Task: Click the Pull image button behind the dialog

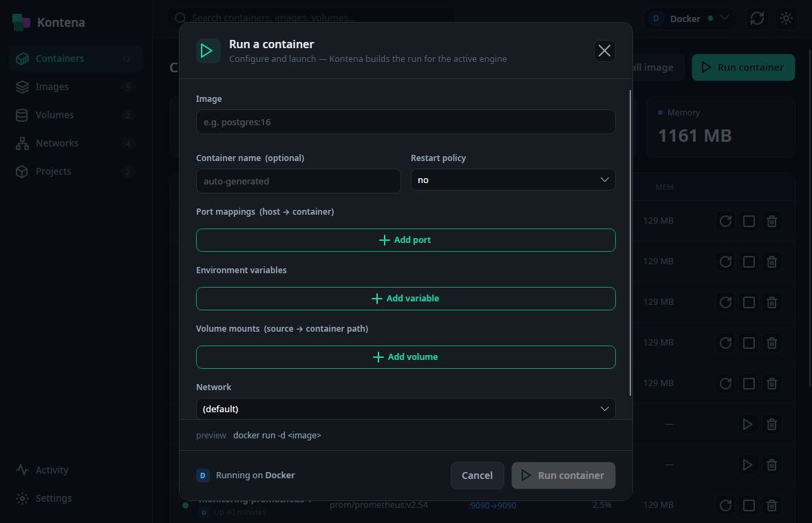Action: click(x=658, y=67)
